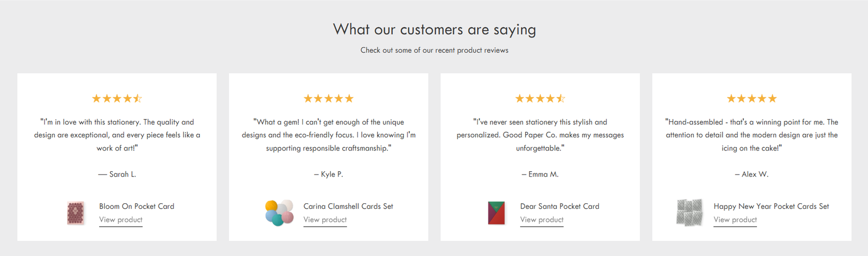The image size is (868, 256).
Task: Click the Happy New Year Cards thumbnail
Action: pyautogui.click(x=690, y=213)
